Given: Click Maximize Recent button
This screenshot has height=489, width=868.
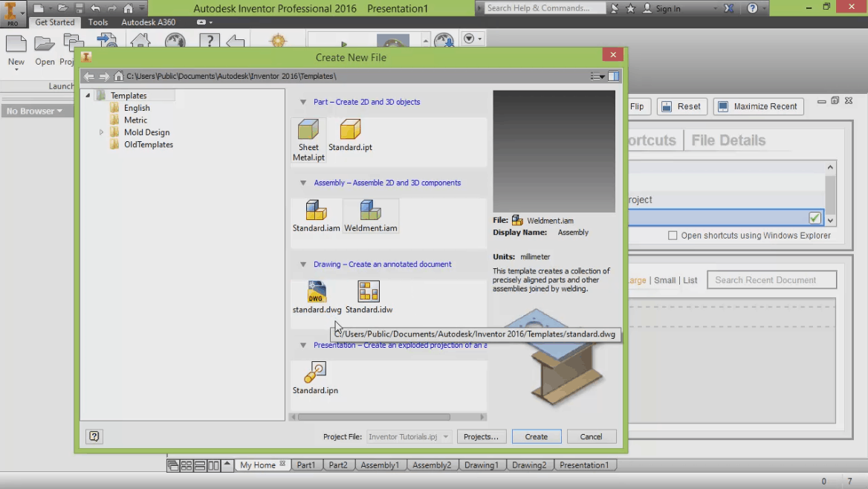Looking at the screenshot, I should 759,106.
